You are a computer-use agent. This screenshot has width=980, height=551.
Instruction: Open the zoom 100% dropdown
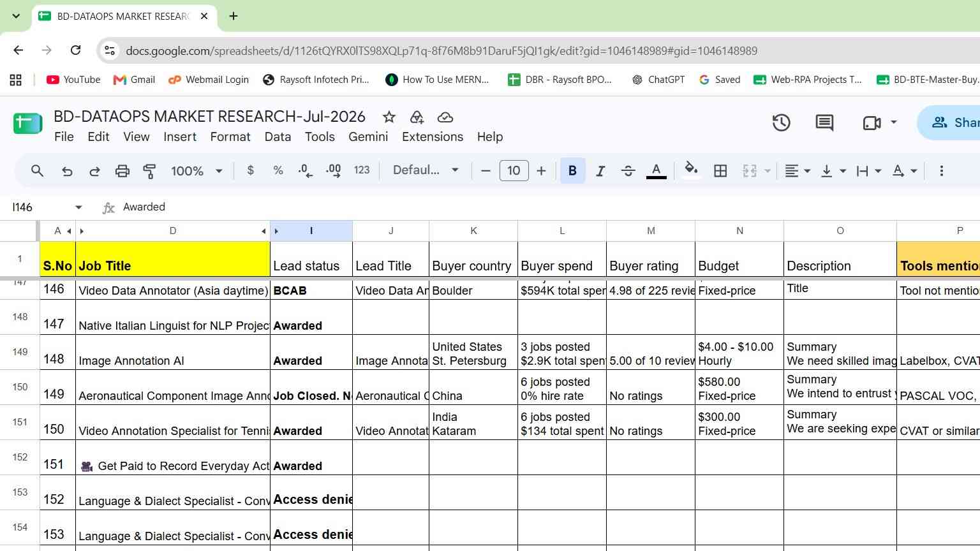[x=197, y=171]
